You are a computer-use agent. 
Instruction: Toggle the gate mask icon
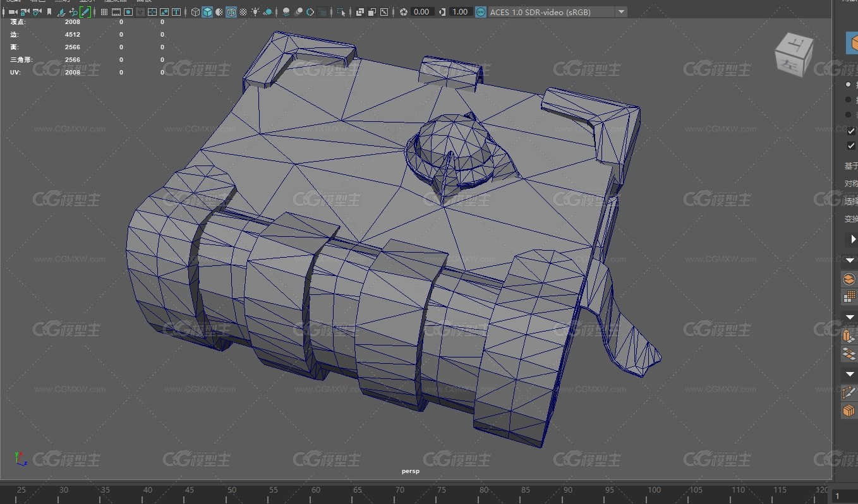pyautogui.click(x=140, y=12)
